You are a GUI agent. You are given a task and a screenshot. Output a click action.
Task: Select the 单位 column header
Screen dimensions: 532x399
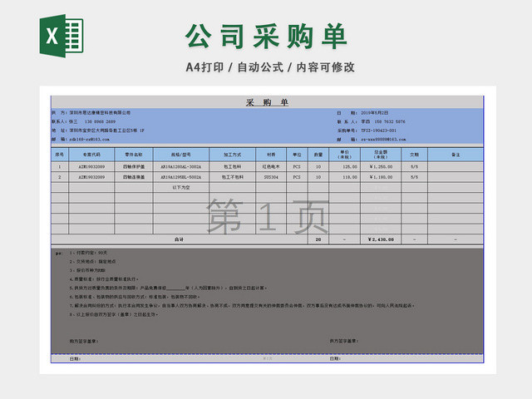coord(297,155)
